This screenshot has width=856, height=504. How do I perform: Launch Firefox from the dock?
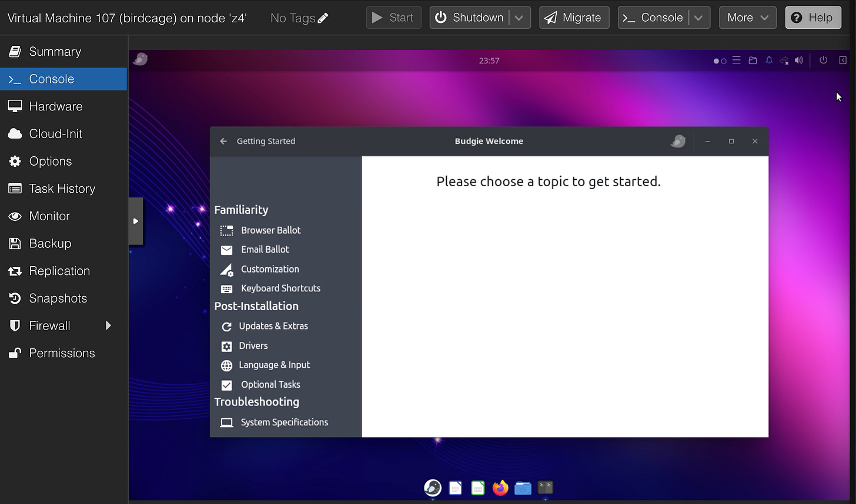pos(500,488)
